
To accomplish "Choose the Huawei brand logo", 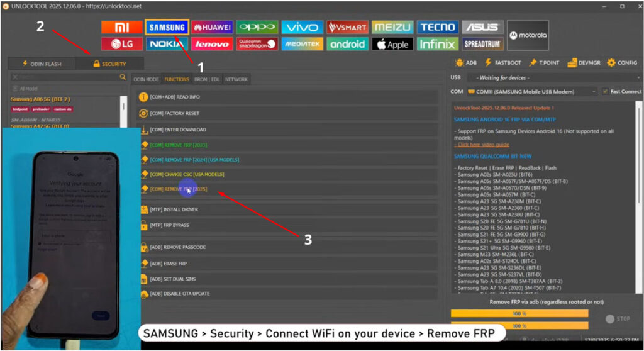I will point(212,28).
